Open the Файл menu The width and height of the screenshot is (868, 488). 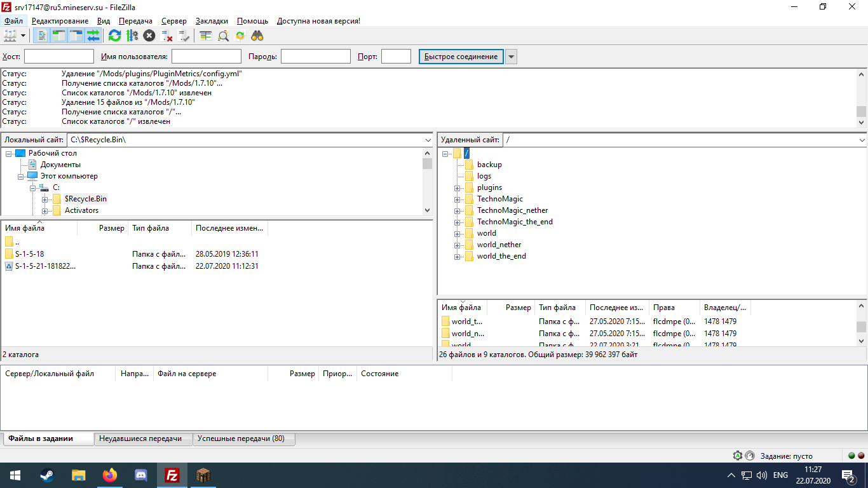(x=13, y=21)
